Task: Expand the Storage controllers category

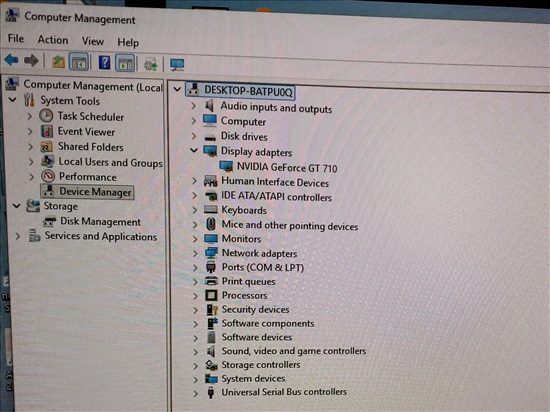Action: (x=196, y=366)
